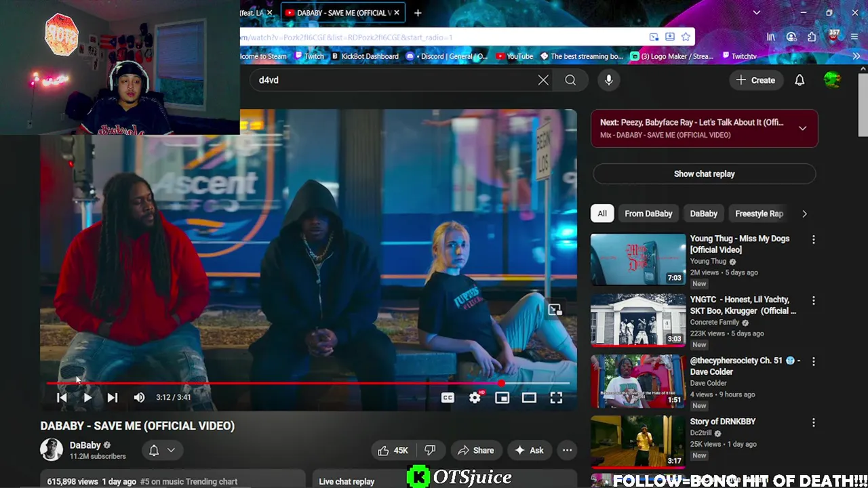Open a new browser tab
The image size is (868, 488).
point(418,13)
